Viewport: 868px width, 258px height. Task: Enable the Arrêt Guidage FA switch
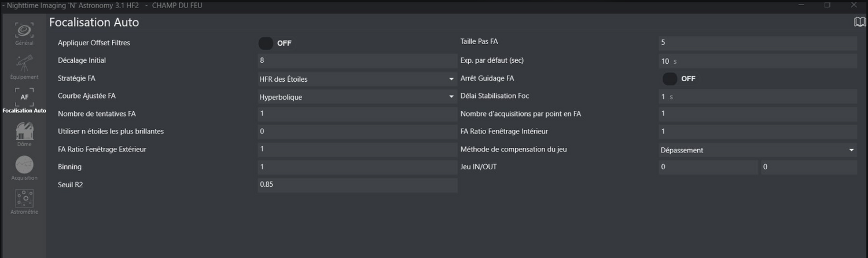(x=670, y=78)
